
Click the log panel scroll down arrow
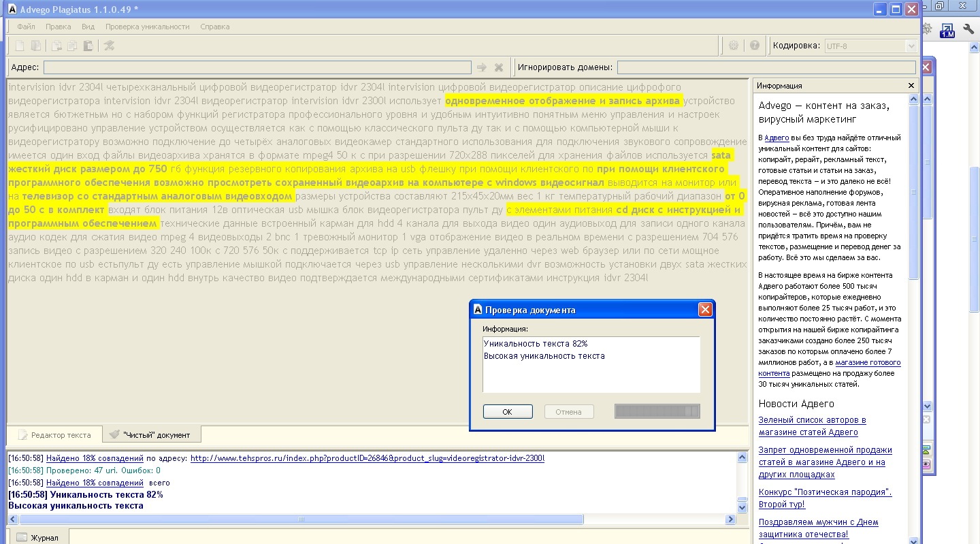coord(742,508)
